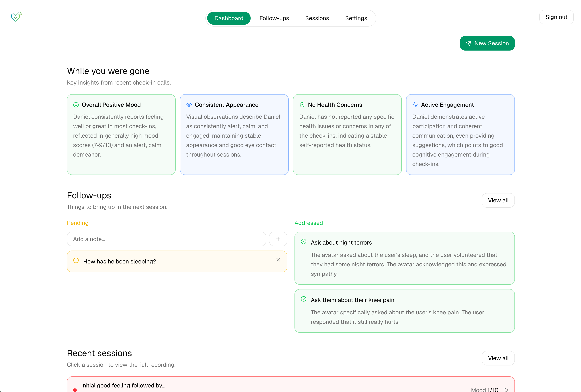Focus the 'Add a note...' input field
The width and height of the screenshot is (581, 392).
[x=166, y=239]
